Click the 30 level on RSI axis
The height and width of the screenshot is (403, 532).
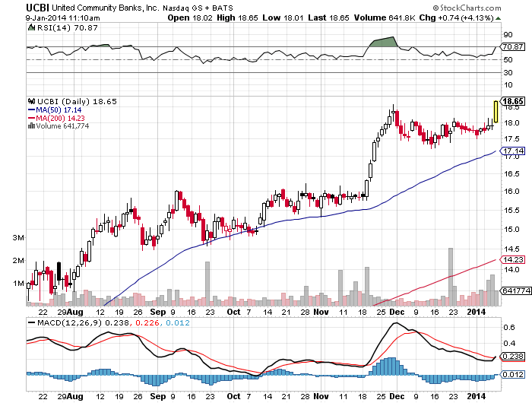(508, 73)
